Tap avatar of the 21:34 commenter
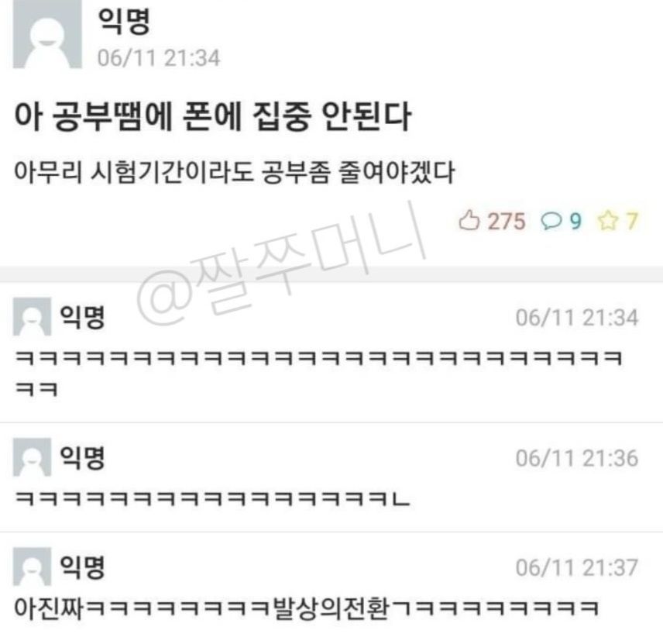This screenshot has height=644, width=663. coord(32,316)
